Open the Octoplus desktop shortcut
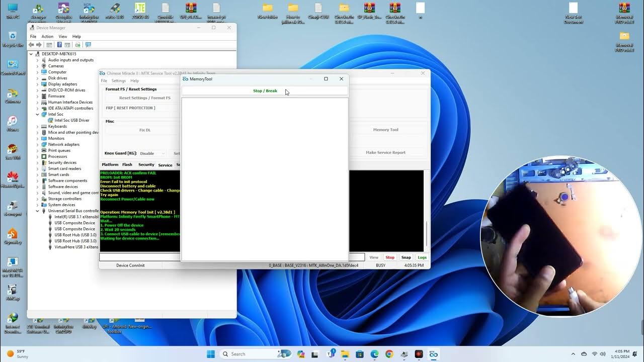644x362 pixels. point(63,12)
